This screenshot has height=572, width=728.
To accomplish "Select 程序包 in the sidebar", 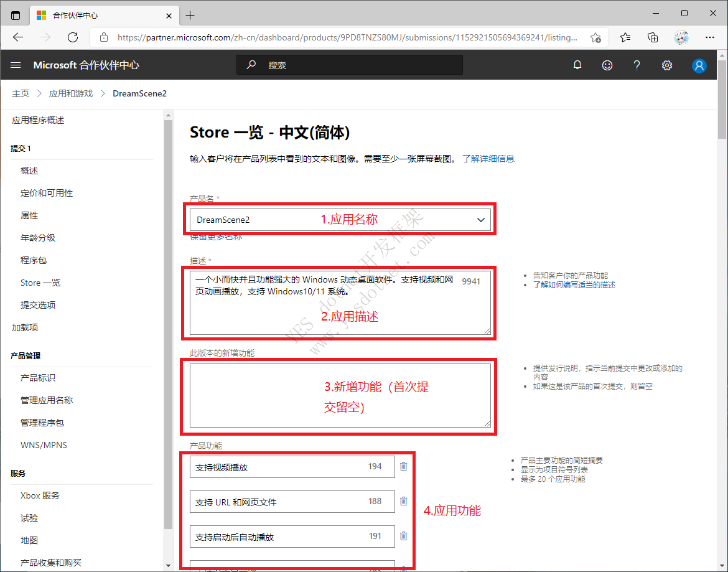I will tap(34, 260).
